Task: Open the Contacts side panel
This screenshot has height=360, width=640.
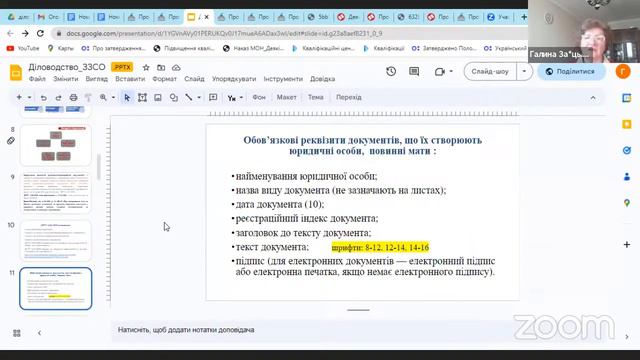Action: [627, 177]
